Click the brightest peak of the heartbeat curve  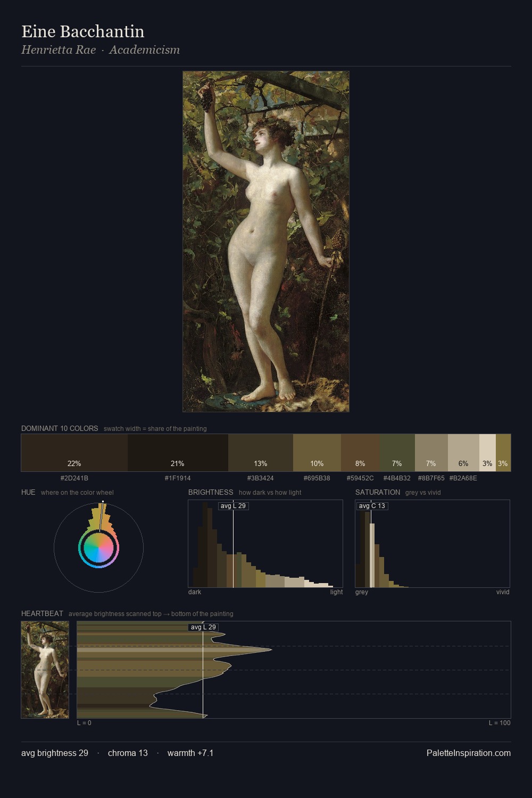[271, 650]
